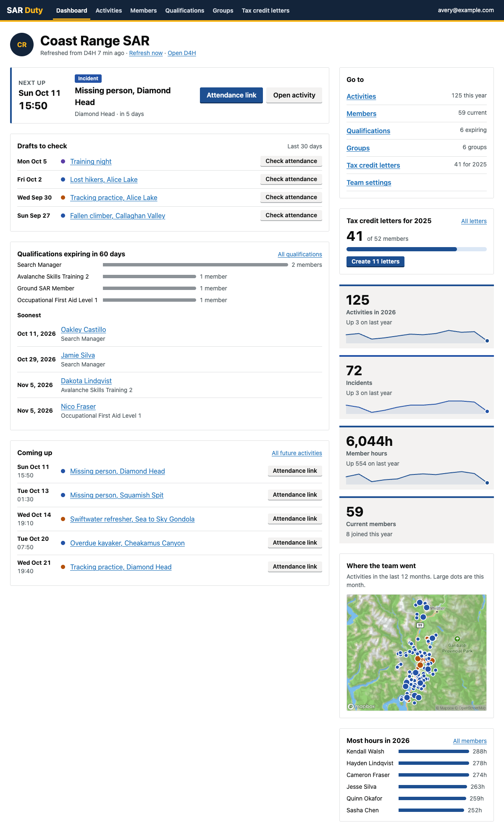Viewport: 504px width, 835px height.
Task: Open Groups link in the Go to panel
Action: point(358,148)
